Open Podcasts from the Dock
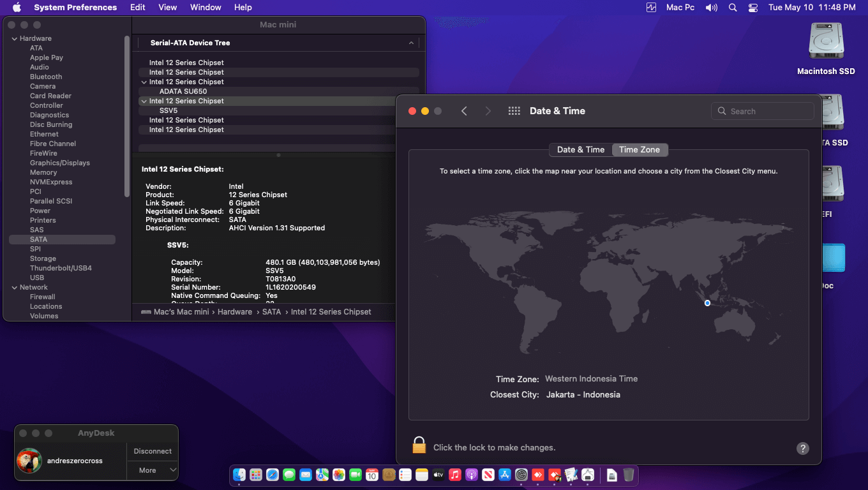Screen dimensions: 868x490 pyautogui.click(x=472, y=475)
